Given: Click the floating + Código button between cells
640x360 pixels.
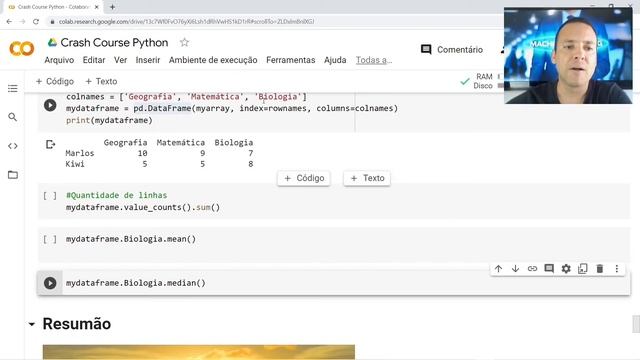Looking at the screenshot, I should point(304,178).
